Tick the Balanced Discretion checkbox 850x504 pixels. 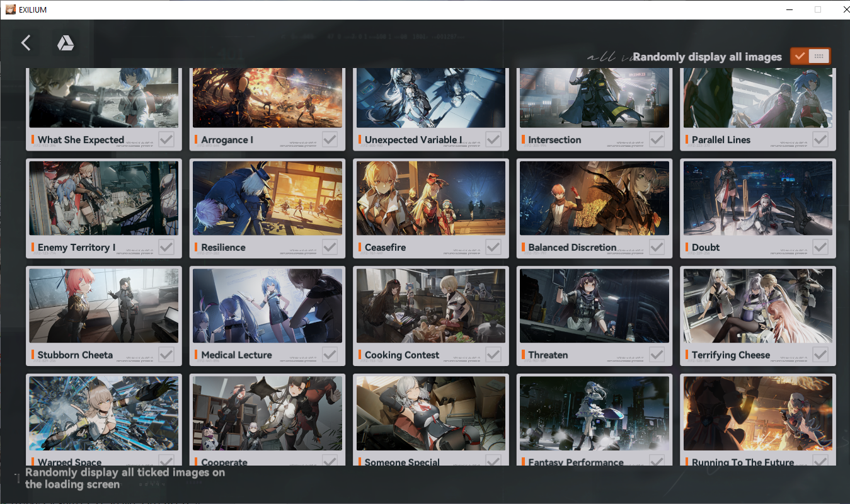657,247
